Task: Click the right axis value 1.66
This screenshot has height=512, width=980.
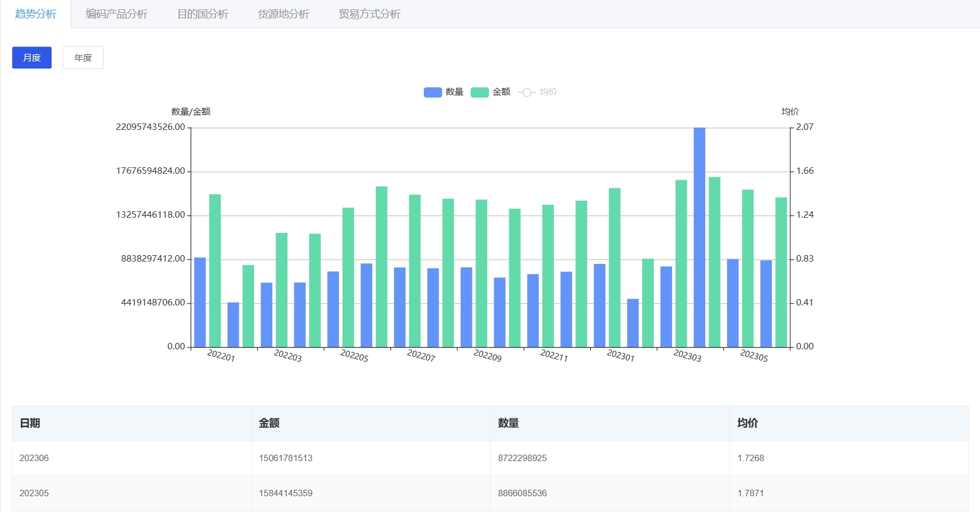Action: point(805,171)
